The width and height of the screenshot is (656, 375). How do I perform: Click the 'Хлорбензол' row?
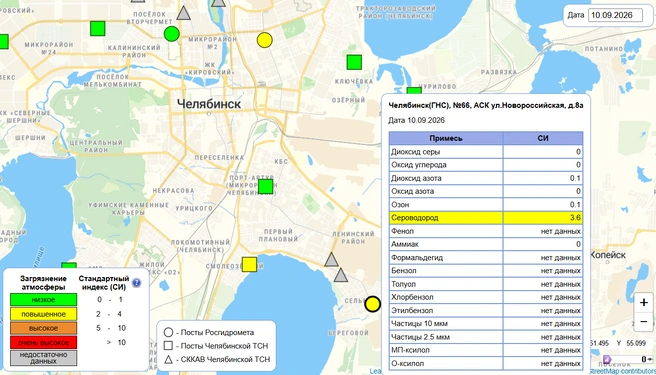[x=486, y=298]
